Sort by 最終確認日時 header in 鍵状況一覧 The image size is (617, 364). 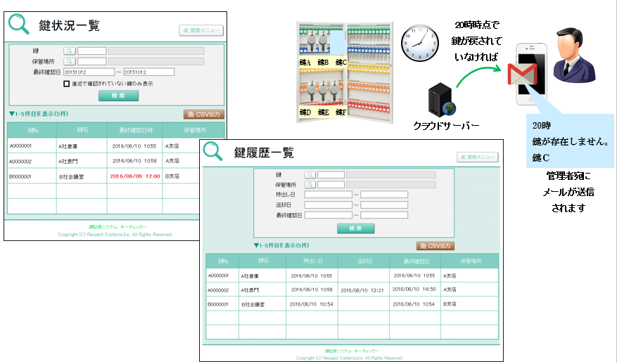[134, 130]
